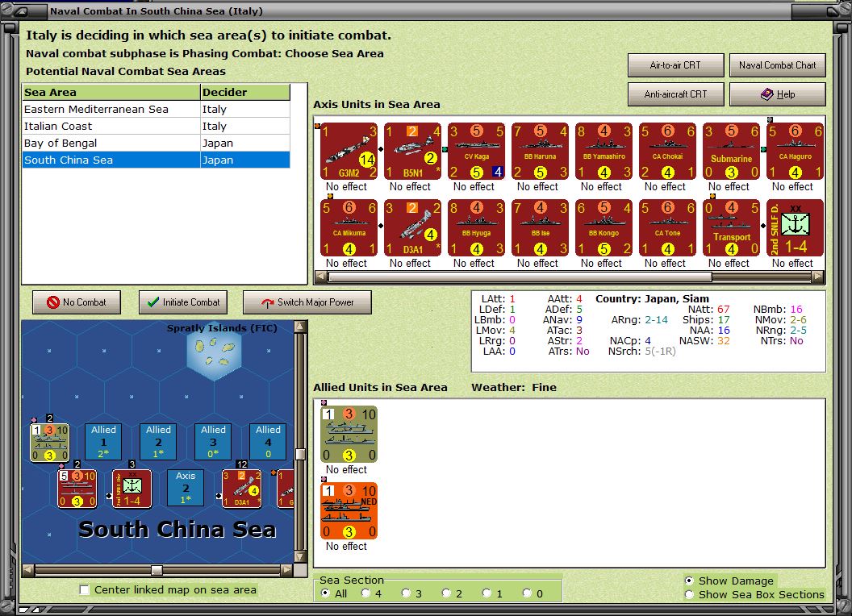Screen dimensions: 852x616
Task: Select sea section 1 radio button
Action: point(487,593)
